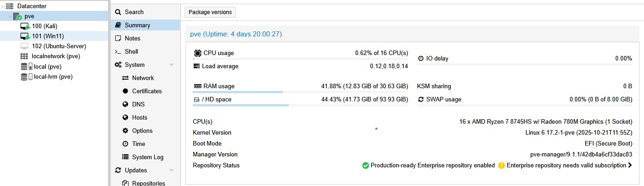
Task: Select the Win11 VM 101 icon
Action: click(25, 36)
